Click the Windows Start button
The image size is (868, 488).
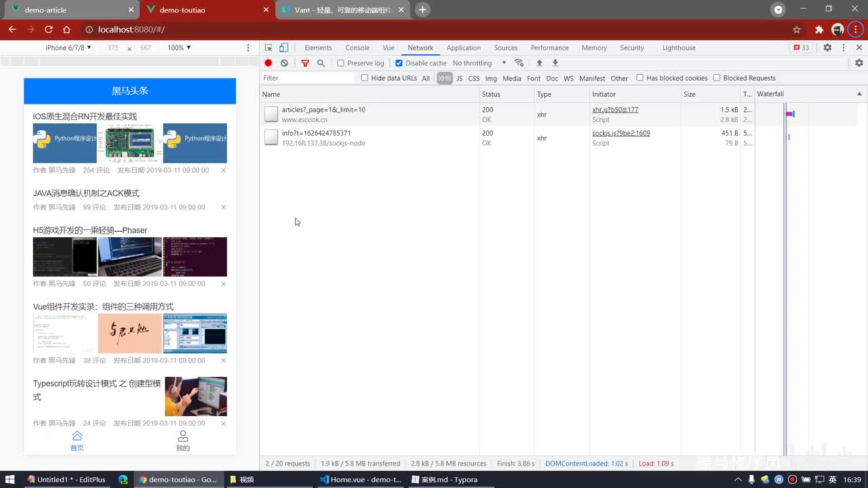(x=9, y=479)
